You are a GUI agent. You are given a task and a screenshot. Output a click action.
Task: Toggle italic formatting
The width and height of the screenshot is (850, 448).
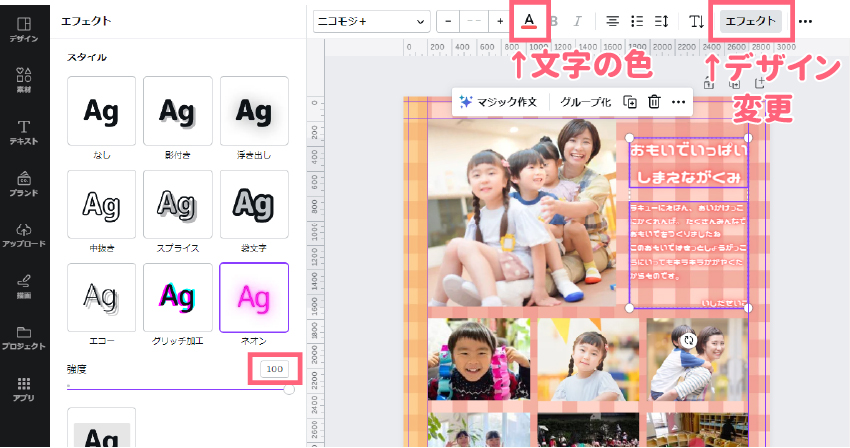[x=577, y=21]
